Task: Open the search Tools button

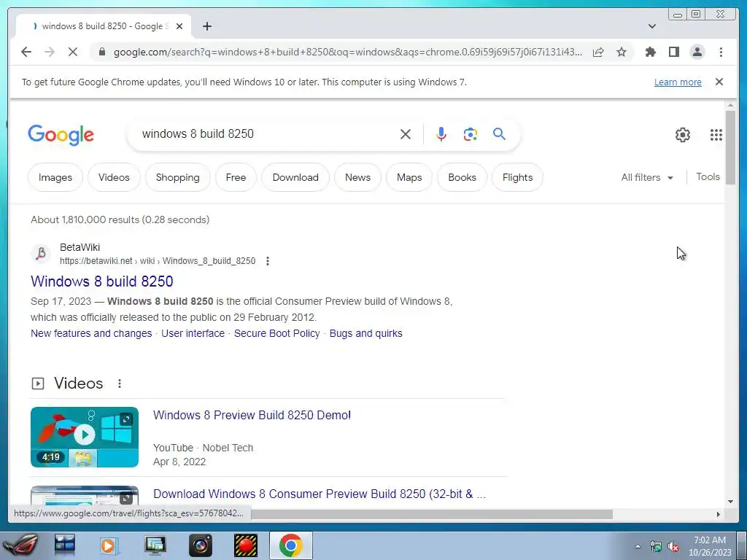Action: click(x=708, y=176)
